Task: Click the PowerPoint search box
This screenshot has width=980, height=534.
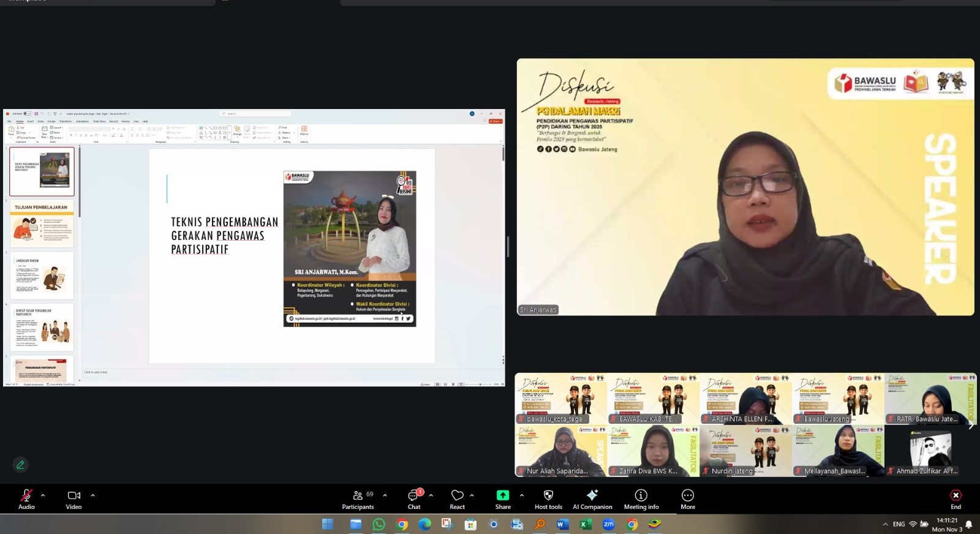Action: (256, 113)
